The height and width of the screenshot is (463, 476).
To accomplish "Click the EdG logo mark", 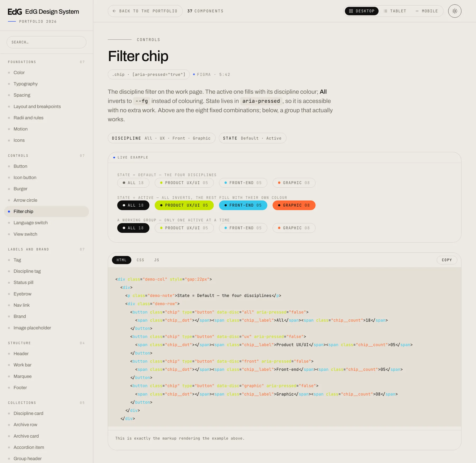I will click(x=15, y=12).
